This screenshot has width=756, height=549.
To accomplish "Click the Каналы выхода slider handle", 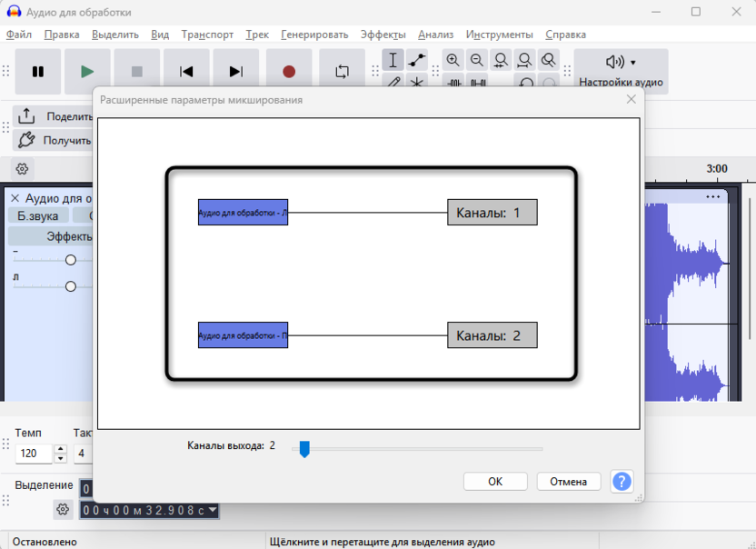I will (304, 448).
